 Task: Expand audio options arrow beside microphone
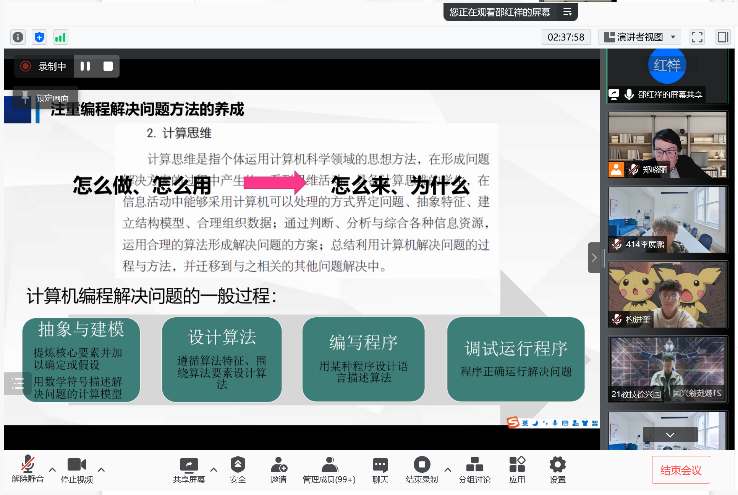[52, 467]
